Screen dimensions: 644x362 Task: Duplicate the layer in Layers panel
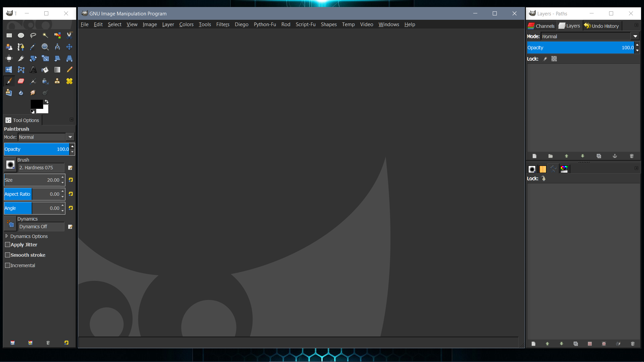click(599, 156)
